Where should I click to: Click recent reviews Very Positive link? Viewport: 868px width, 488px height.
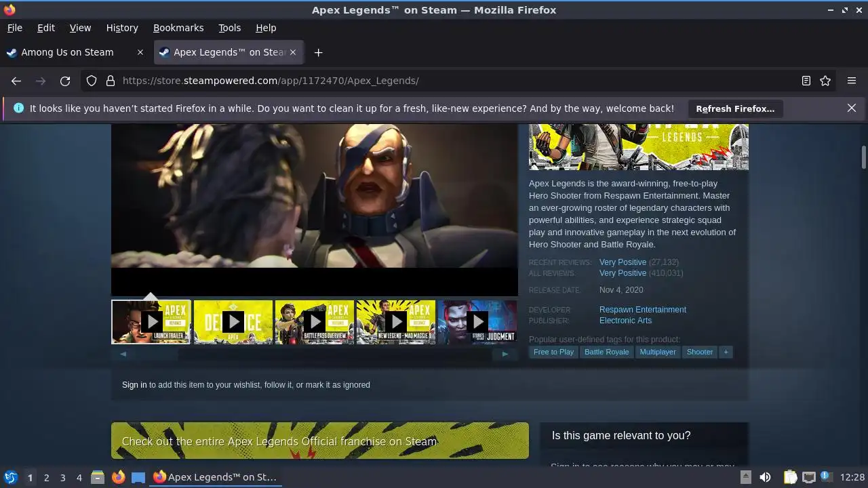[623, 262]
